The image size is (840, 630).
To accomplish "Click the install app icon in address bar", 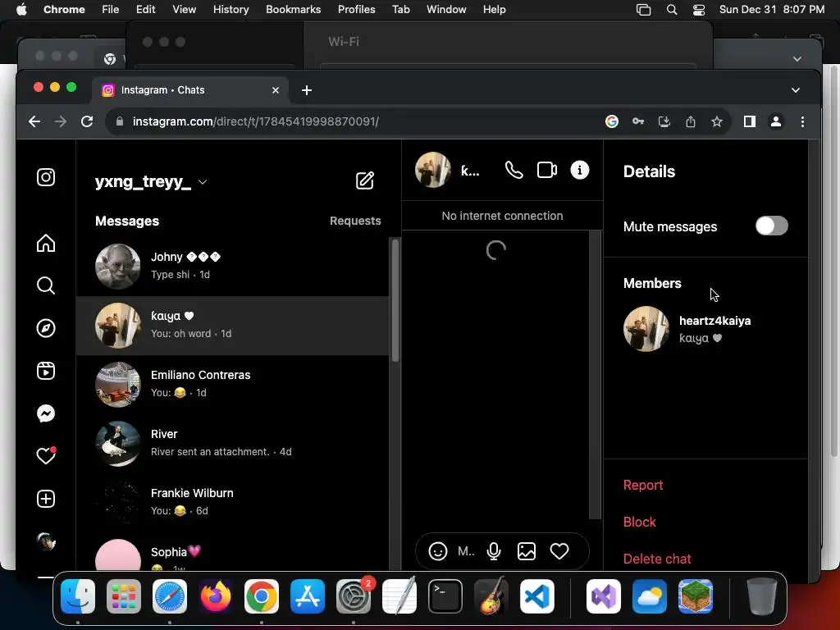I will pos(664,121).
